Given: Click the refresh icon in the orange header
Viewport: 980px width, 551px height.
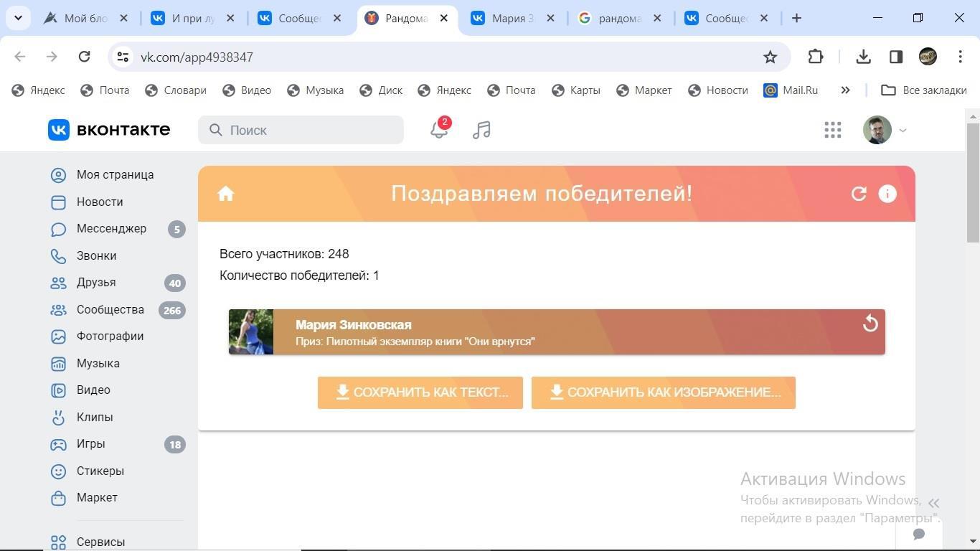Looking at the screenshot, I should [x=859, y=194].
